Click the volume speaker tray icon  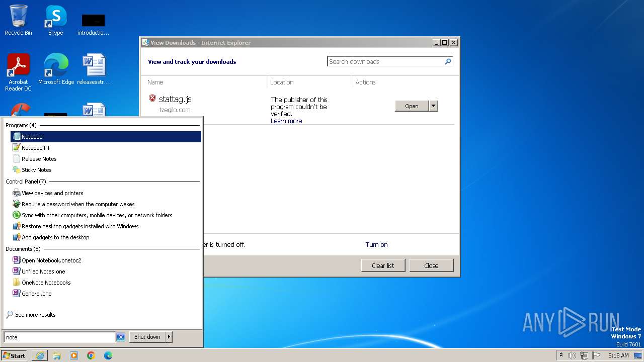[572, 355]
